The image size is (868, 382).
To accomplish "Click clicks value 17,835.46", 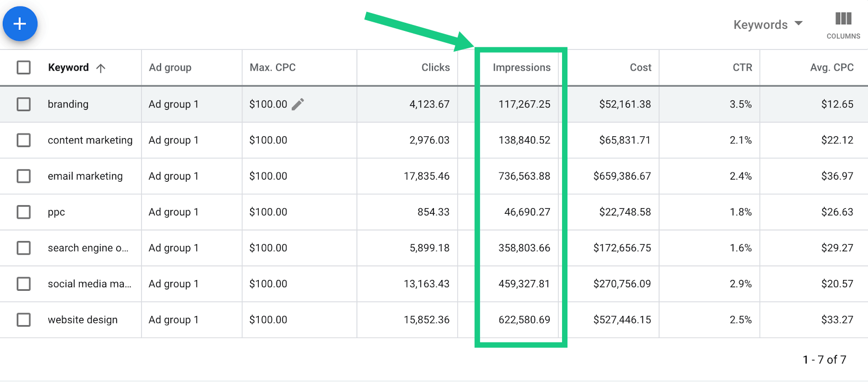I will point(426,176).
